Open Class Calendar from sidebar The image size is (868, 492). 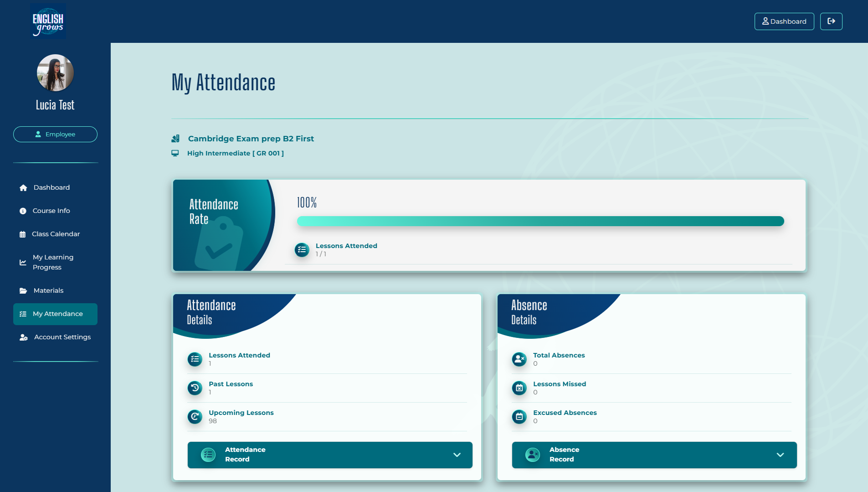point(55,234)
